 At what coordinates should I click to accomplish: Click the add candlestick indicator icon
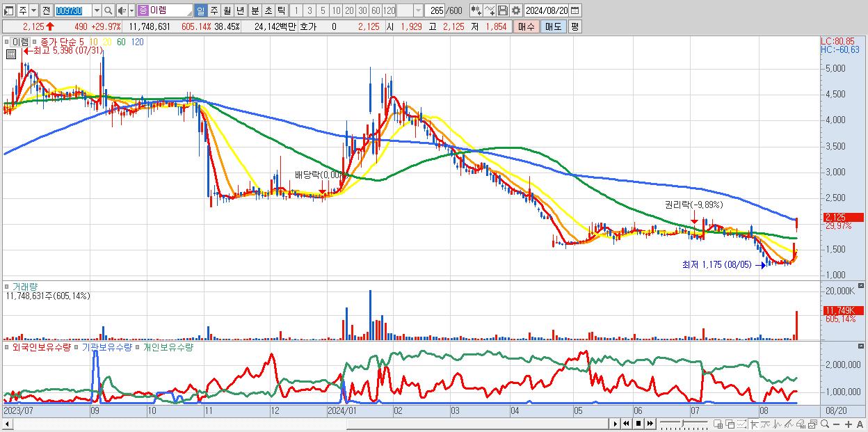coord(476,10)
